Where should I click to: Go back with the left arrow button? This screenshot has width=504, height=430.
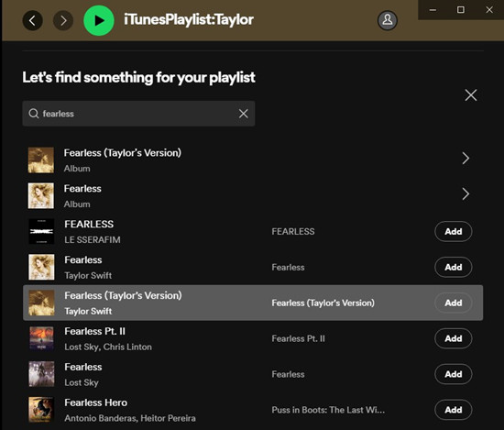point(32,20)
